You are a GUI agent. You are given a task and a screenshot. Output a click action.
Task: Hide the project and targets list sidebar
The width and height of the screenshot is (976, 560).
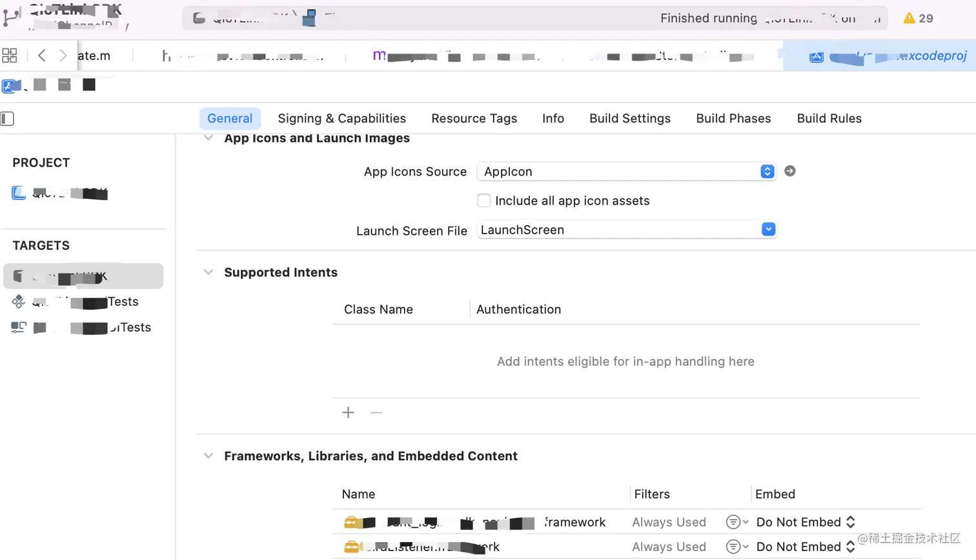coord(7,119)
